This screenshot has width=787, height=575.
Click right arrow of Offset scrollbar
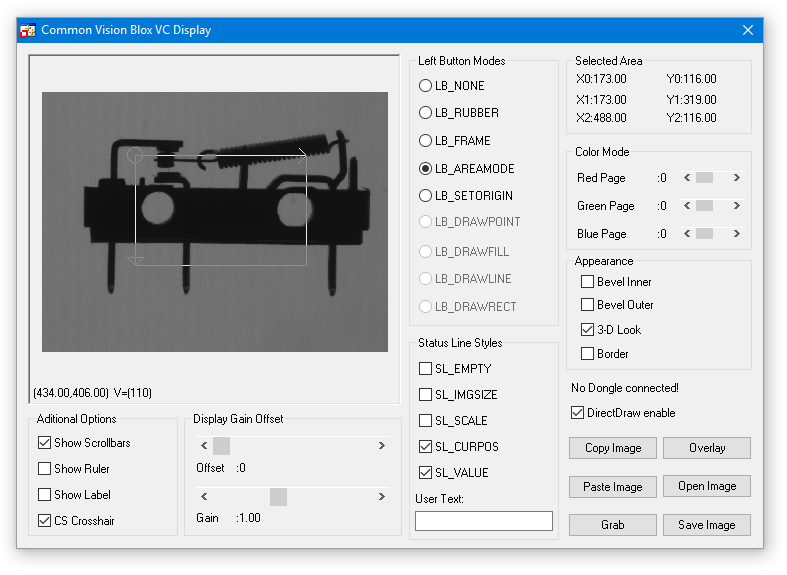[381, 446]
